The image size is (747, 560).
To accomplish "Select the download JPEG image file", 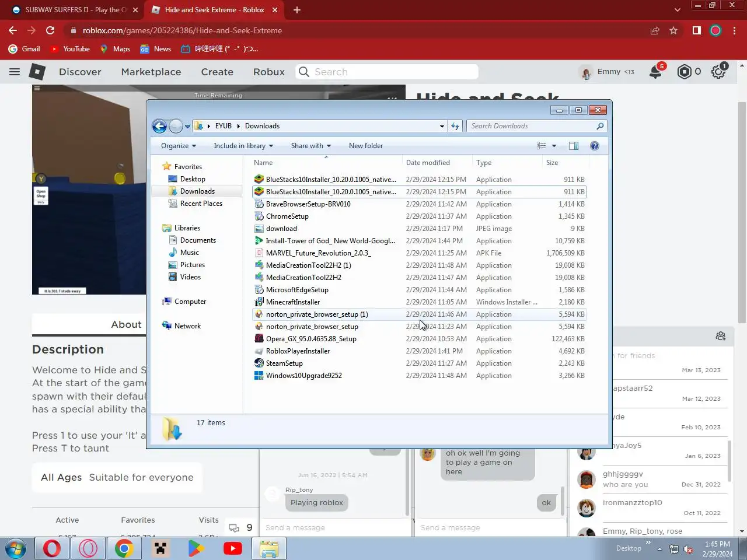I will (x=281, y=229).
